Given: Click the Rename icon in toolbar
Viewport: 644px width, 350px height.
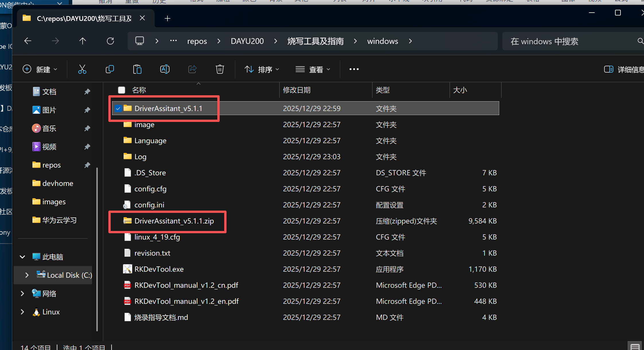Looking at the screenshot, I should (165, 69).
